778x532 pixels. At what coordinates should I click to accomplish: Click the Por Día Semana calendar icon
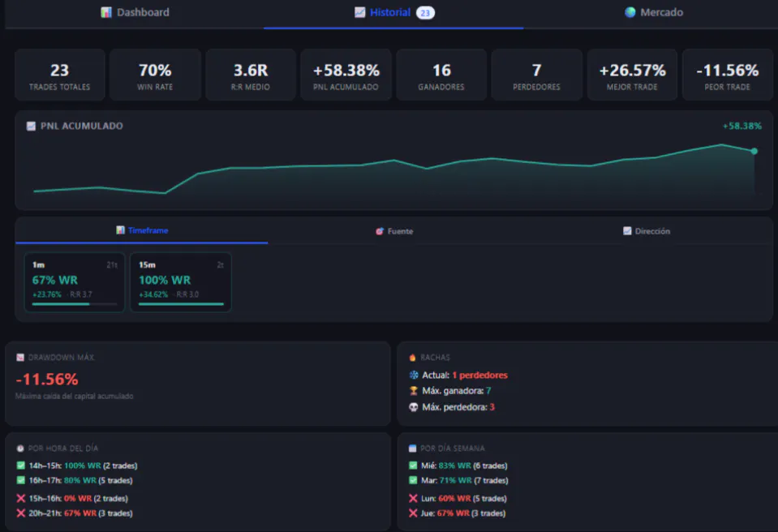(412, 448)
